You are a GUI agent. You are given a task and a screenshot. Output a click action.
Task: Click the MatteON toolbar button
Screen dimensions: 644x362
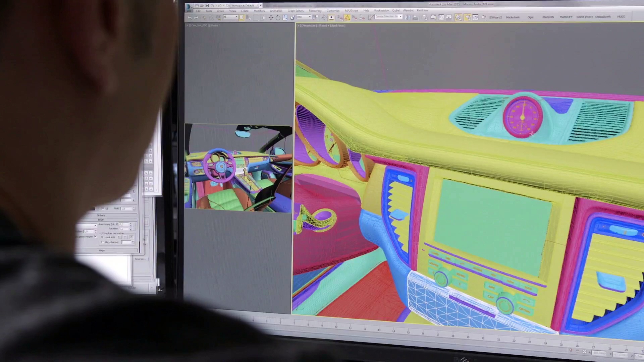(x=548, y=17)
